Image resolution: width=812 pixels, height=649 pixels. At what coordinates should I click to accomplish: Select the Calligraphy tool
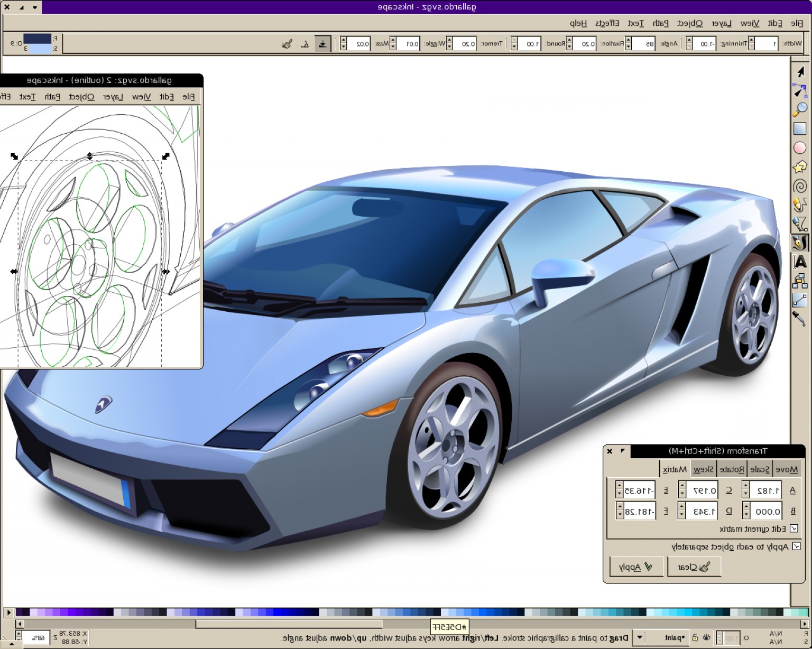coord(800,243)
